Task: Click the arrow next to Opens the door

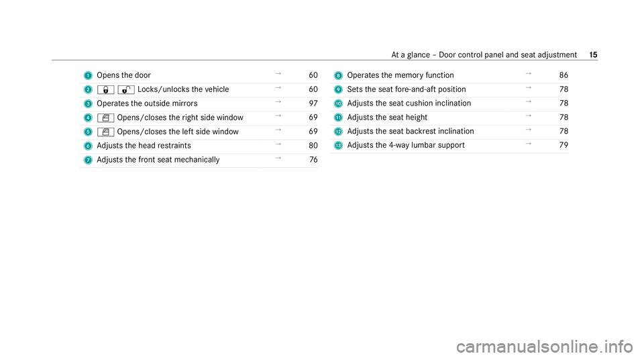Action: pos(278,74)
